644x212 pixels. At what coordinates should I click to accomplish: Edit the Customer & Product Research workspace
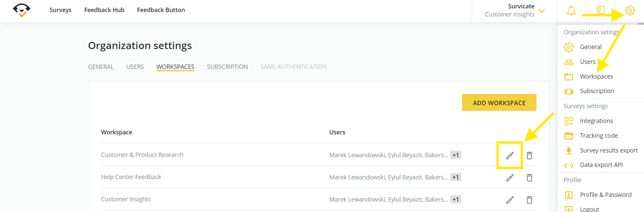[x=510, y=155]
